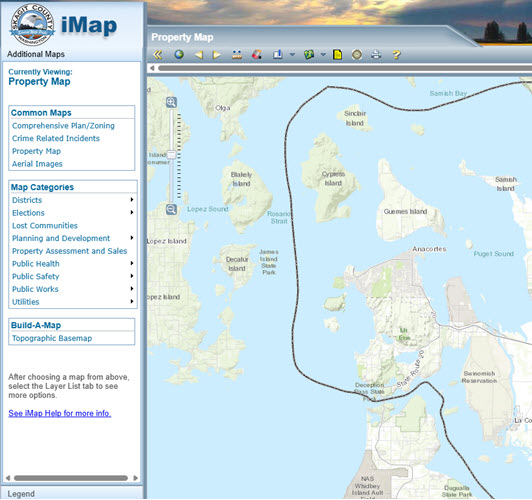Select the Public Works category
Image resolution: width=532 pixels, height=500 pixels.
tap(35, 289)
